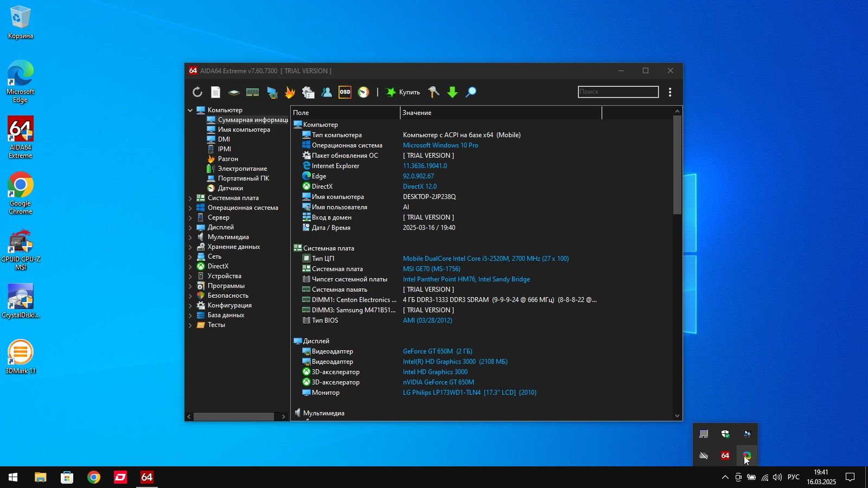Click the Поиск search field
Screen dimensions: 868x488
click(x=618, y=92)
